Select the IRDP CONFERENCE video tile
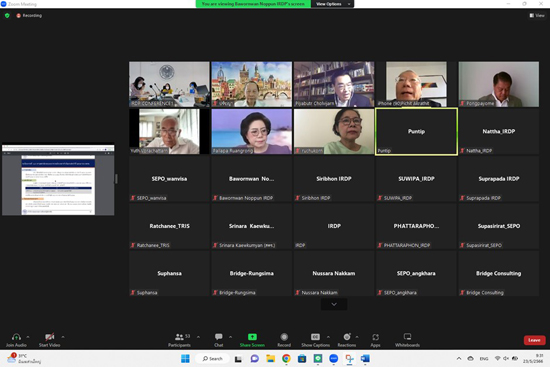The height and width of the screenshot is (367, 550). coord(169,84)
